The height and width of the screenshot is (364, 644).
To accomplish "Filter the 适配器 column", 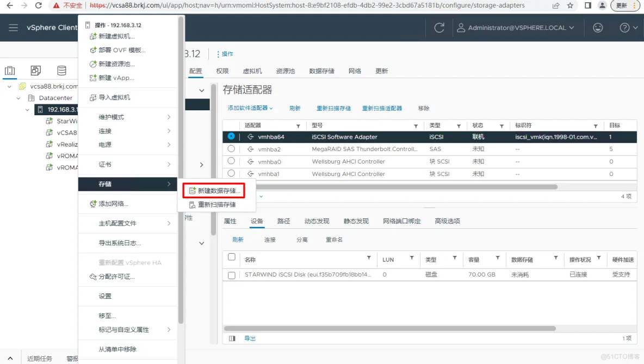I will [x=298, y=126].
